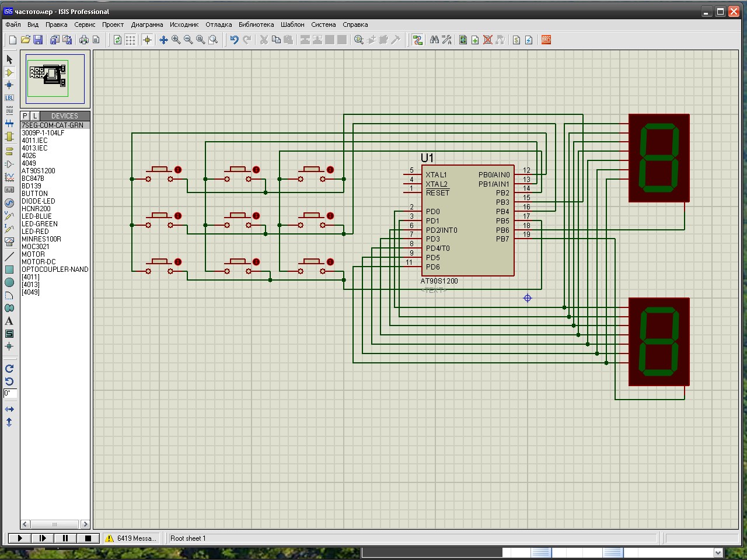Open the Отладка menu
The width and height of the screenshot is (747, 560).
[x=219, y=24]
